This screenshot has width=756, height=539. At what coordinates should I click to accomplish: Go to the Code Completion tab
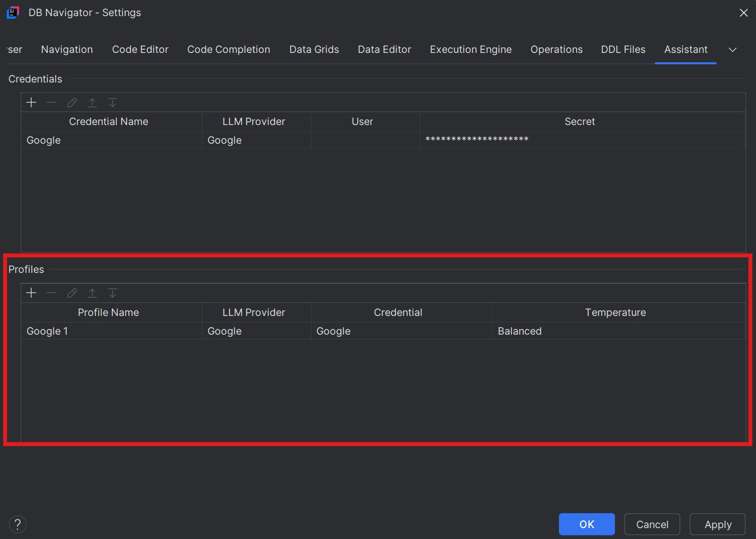click(x=229, y=50)
